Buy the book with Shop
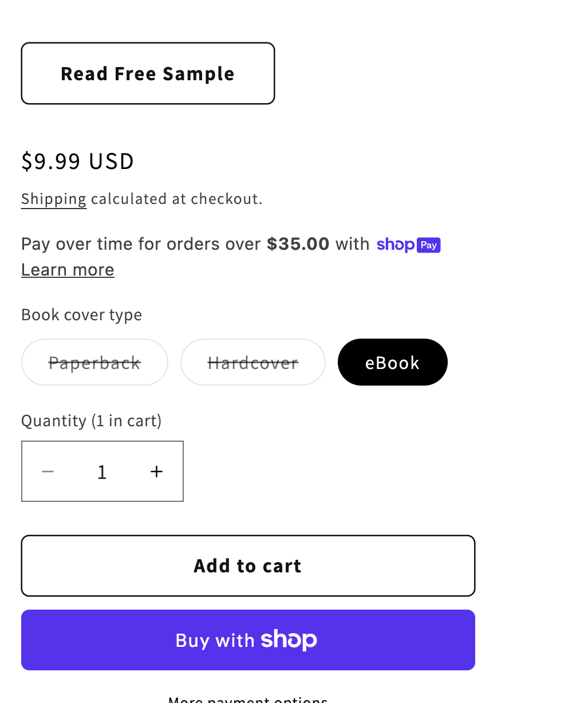The image size is (588, 703). pyautogui.click(x=247, y=640)
